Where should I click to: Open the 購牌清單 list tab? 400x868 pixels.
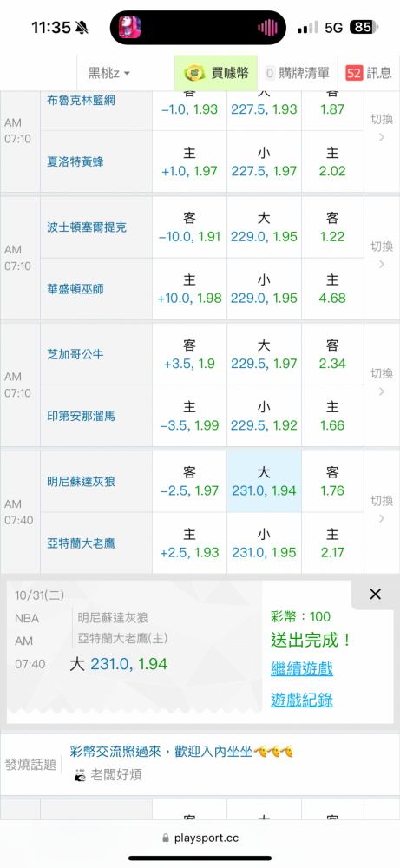(x=297, y=73)
